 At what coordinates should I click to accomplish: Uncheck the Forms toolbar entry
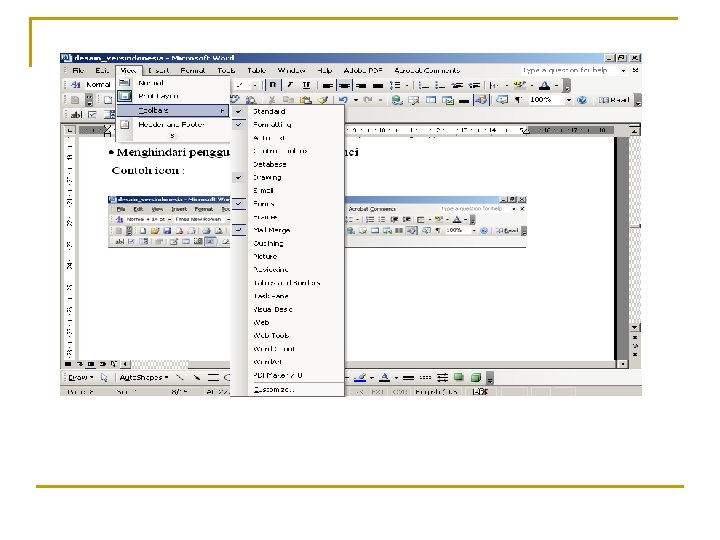[x=287, y=203]
